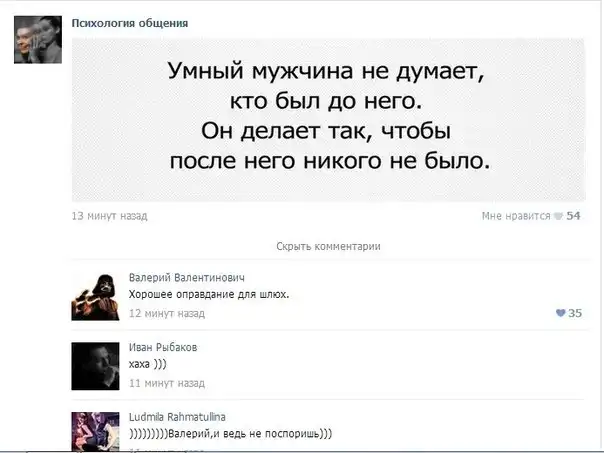Screen dimensions: 604x453
Task: Click the post timestamp 13 минут назад
Action: click(109, 216)
